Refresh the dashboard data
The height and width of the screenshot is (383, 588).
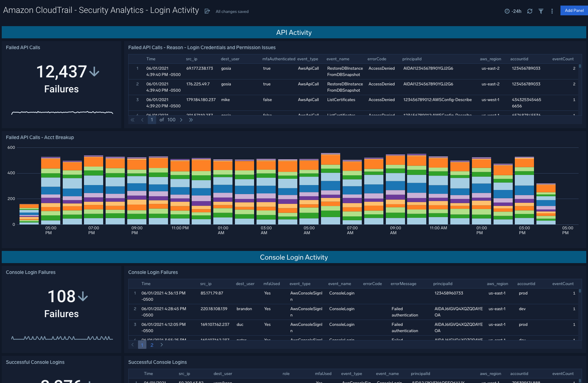(530, 11)
